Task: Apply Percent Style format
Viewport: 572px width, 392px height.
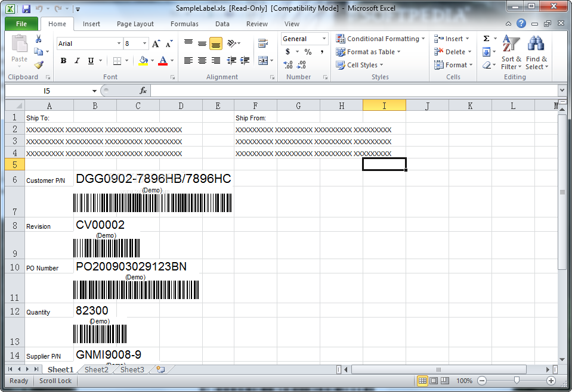Action: point(308,52)
